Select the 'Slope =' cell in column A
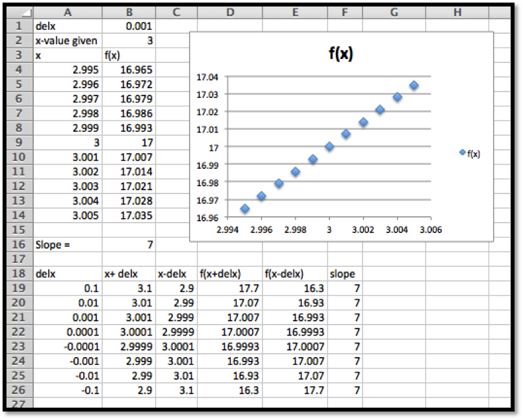Viewport: 523px width, 420px height. point(68,245)
